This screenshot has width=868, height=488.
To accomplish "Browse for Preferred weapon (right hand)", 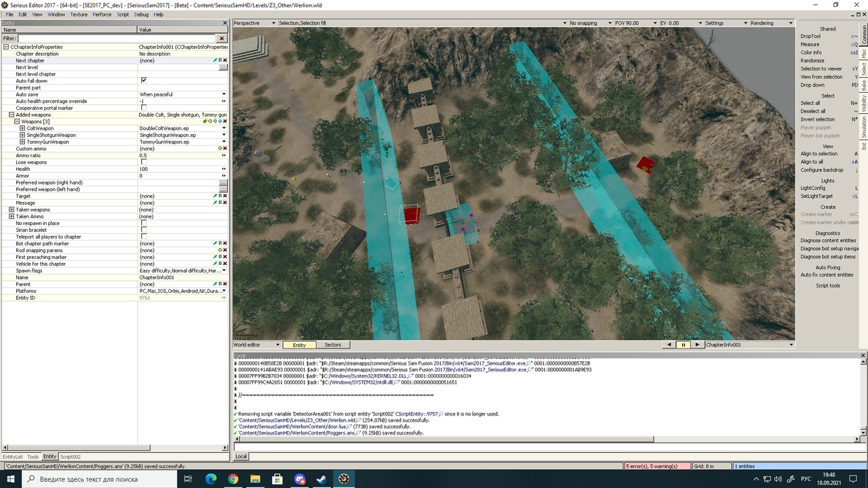I will tap(223, 182).
